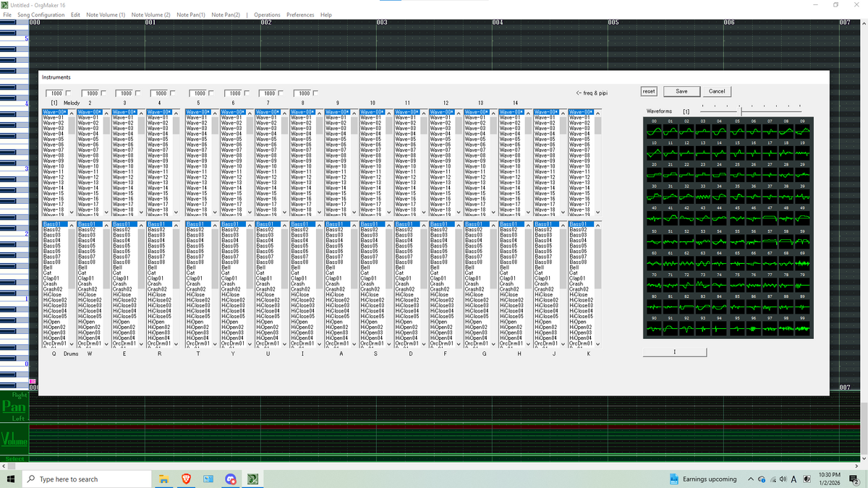This screenshot has height=488, width=868.
Task: Enable pipi checkbox for melody track 1
Action: point(68,93)
